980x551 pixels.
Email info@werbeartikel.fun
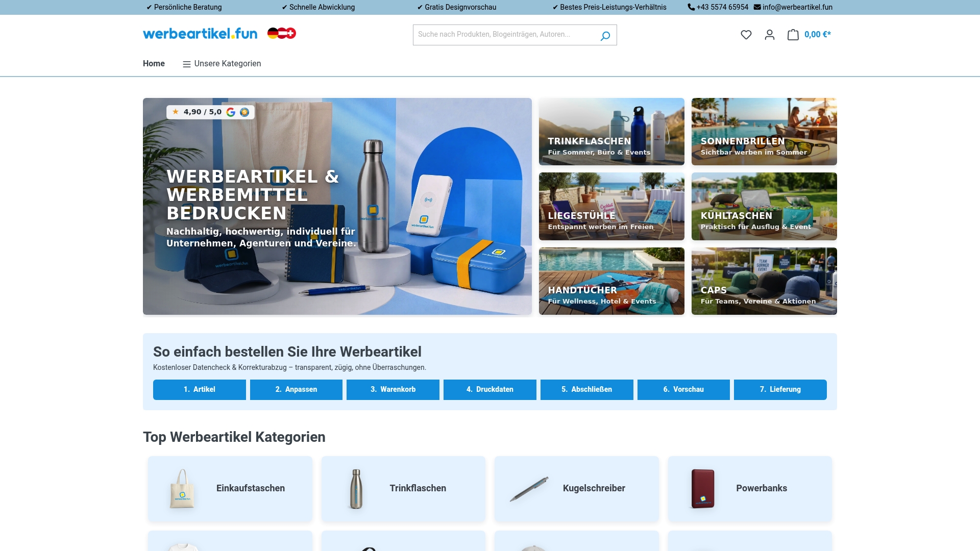coord(797,7)
